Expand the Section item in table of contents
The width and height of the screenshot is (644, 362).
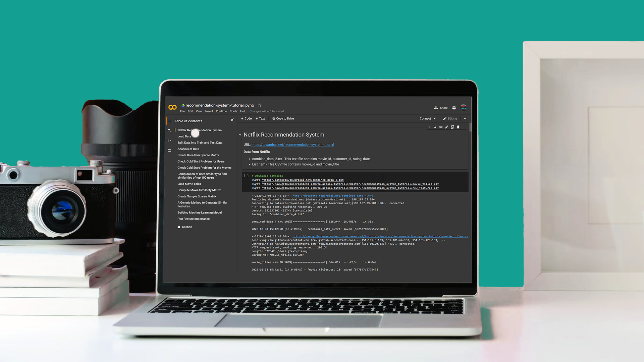coord(179,227)
